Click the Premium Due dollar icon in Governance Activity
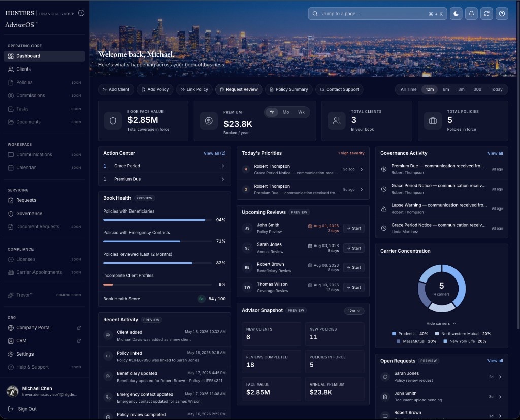Image resolution: width=520 pixels, height=420 pixels. point(384,169)
